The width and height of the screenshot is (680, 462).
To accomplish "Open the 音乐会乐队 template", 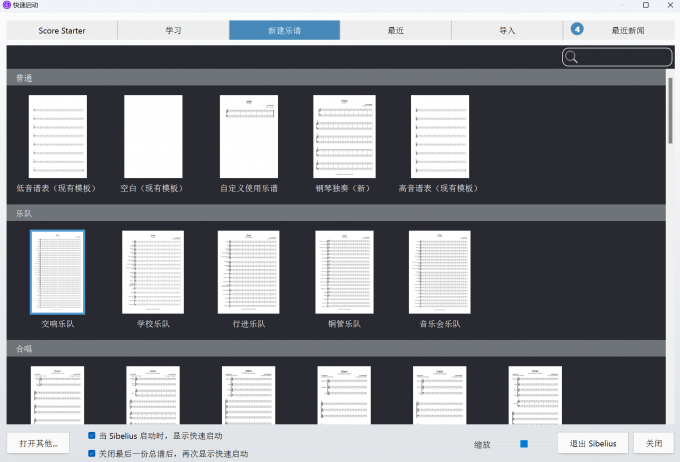I will (439, 272).
